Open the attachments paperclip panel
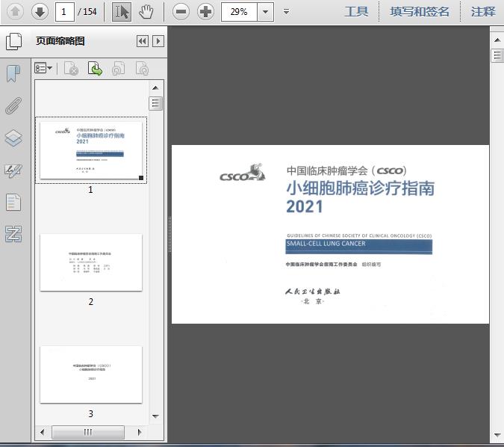Image resolution: width=504 pixels, height=447 pixels. [x=13, y=106]
